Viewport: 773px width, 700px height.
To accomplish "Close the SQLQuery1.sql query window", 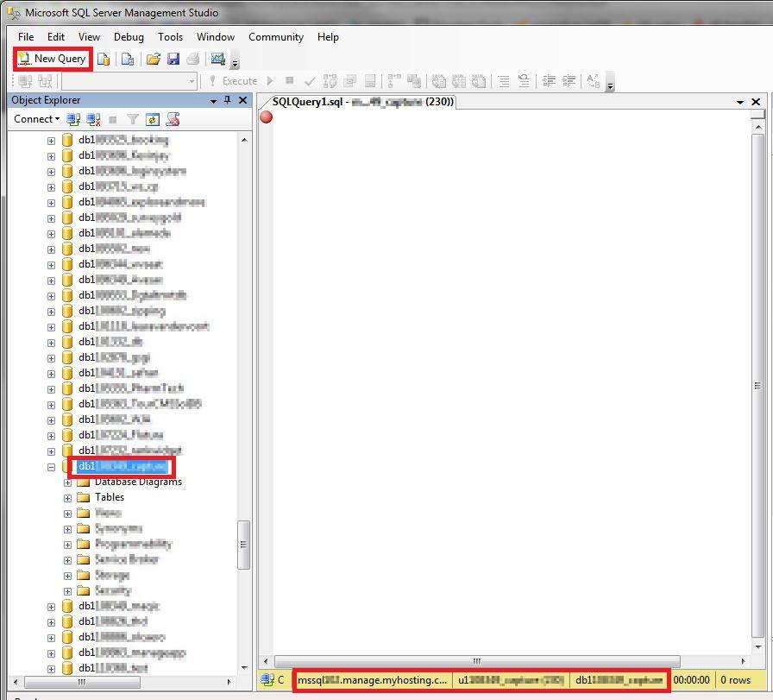I will (755, 102).
